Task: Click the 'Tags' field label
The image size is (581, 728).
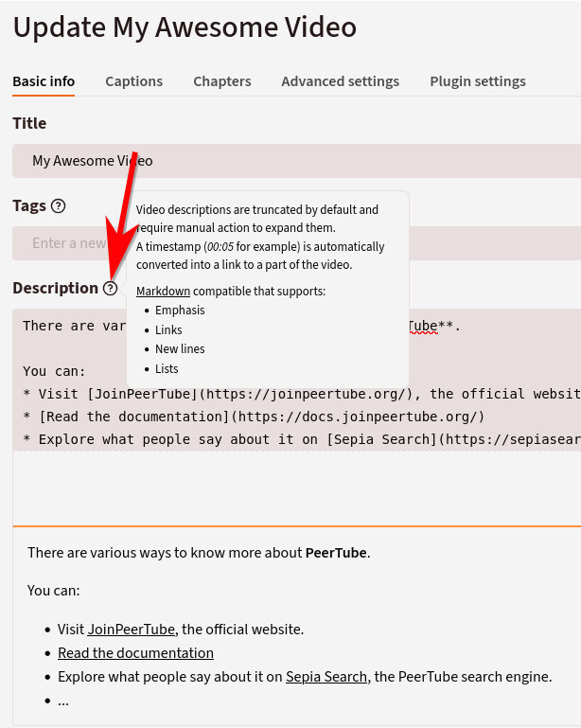Action: 29,205
